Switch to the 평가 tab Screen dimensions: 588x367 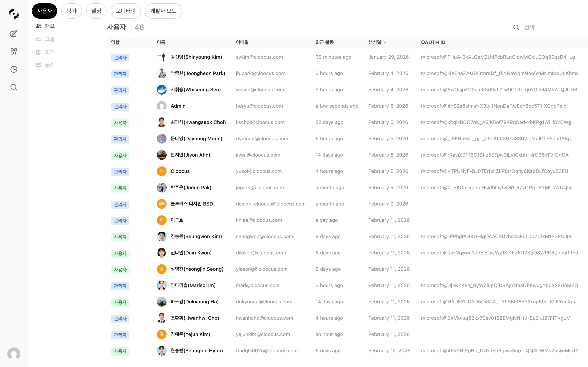[71, 11]
